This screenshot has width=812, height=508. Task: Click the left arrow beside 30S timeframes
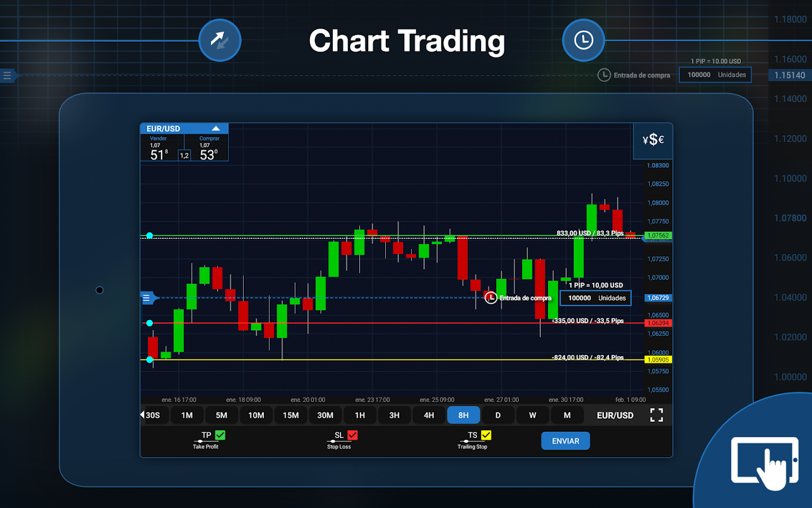(x=143, y=415)
